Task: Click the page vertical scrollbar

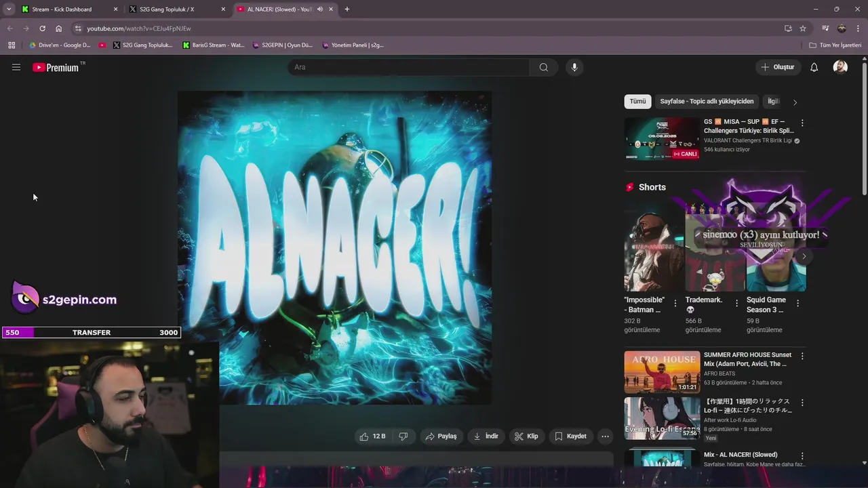Action: pyautogui.click(x=864, y=127)
